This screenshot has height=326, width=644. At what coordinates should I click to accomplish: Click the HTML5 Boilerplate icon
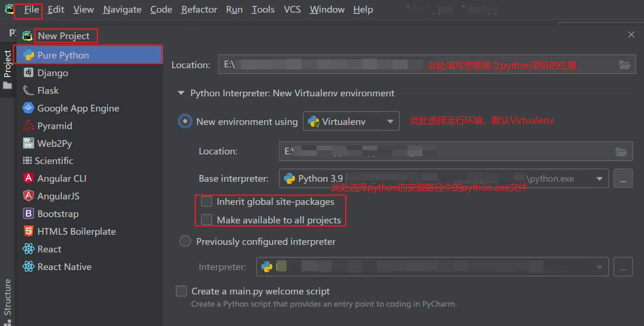(29, 231)
